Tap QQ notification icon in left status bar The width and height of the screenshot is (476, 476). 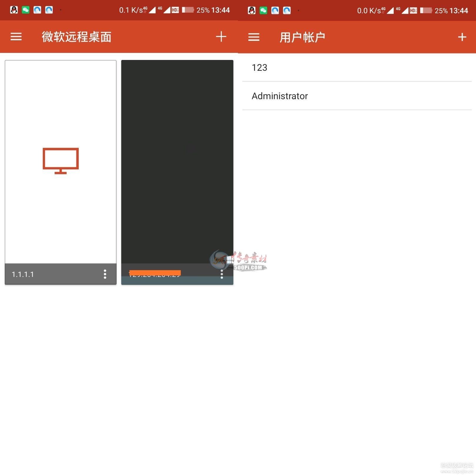pyautogui.click(x=14, y=10)
